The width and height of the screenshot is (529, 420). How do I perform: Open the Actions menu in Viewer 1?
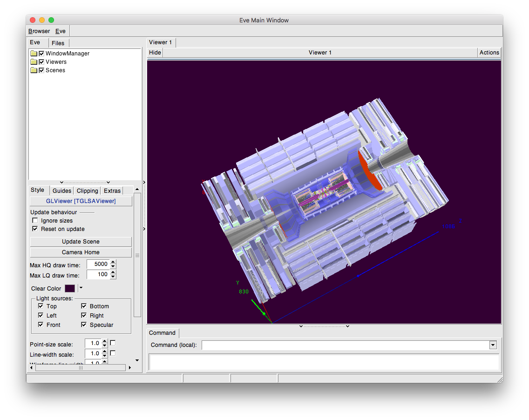click(x=489, y=53)
